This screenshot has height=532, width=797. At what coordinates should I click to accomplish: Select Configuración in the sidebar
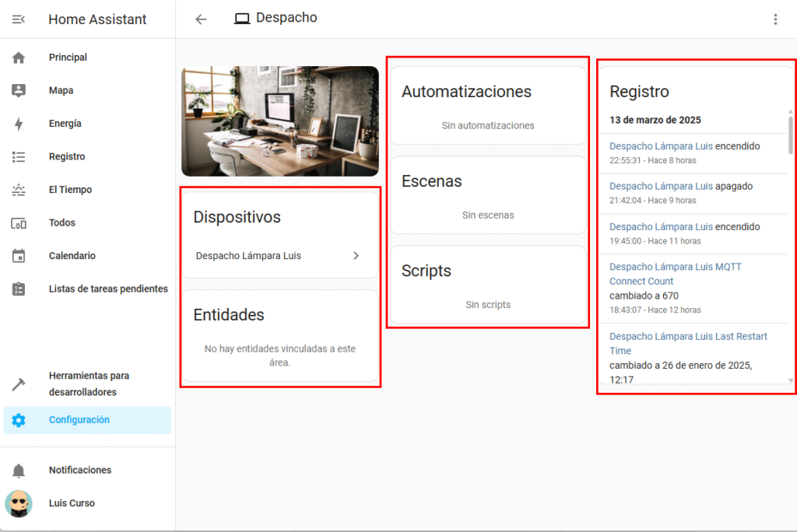(79, 420)
